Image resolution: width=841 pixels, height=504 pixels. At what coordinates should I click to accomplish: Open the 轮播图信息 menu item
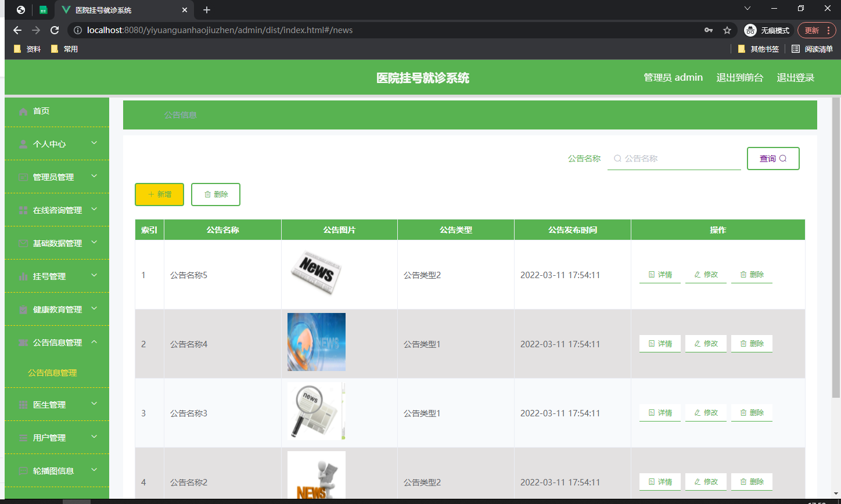click(57, 471)
